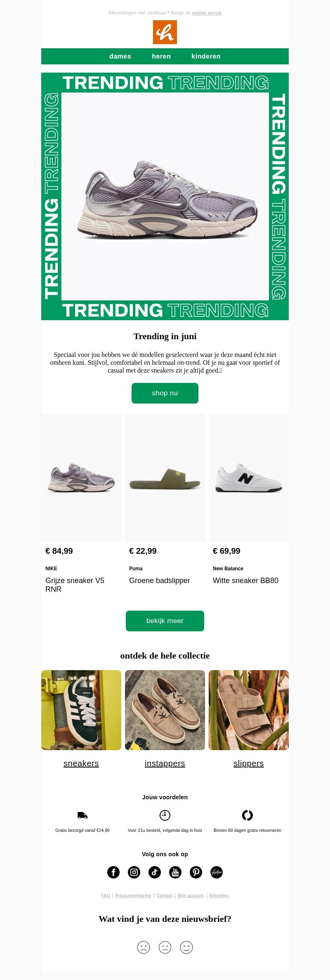Select the happy face feedback icon
The width and height of the screenshot is (330, 980).
(186, 947)
